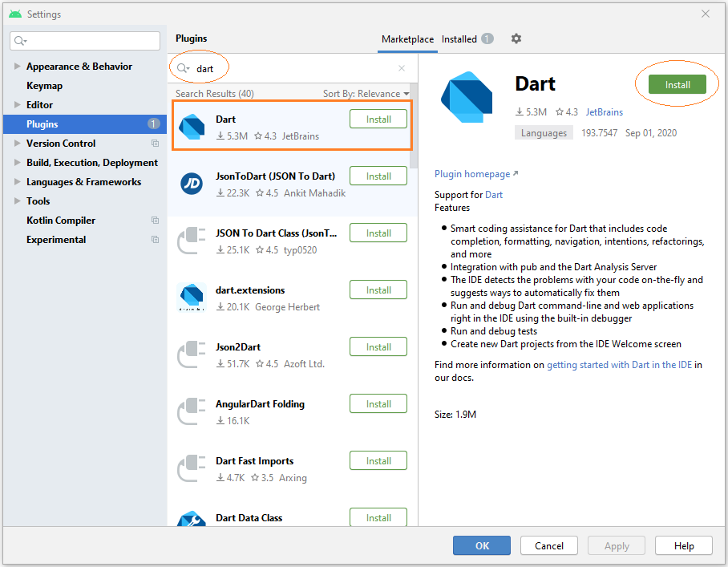
Task: Click the Installed count badge
Action: click(x=487, y=38)
